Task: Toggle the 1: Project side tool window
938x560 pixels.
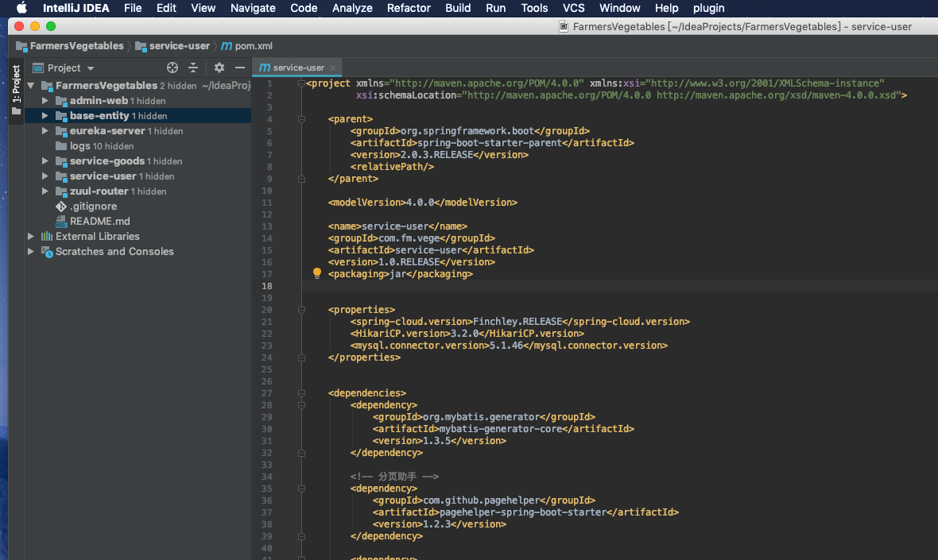Action: [x=16, y=84]
